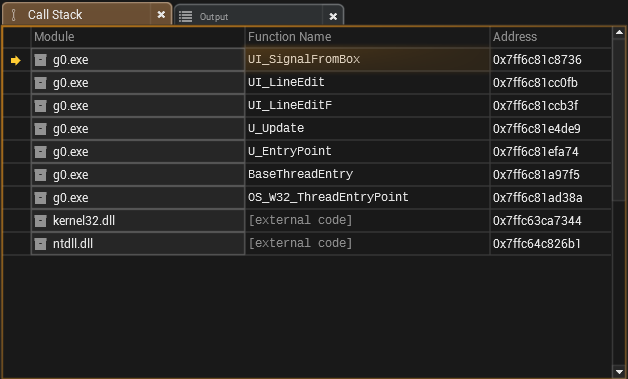Click the Module column header
This screenshot has height=379, width=628.
click(137, 37)
